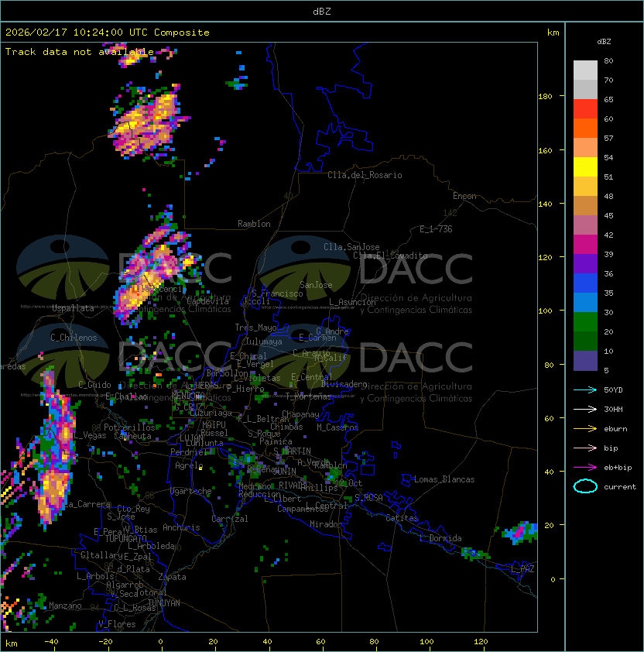Click the 'C_Chilenos' place label
This screenshot has width=644, height=652.
pyautogui.click(x=74, y=338)
